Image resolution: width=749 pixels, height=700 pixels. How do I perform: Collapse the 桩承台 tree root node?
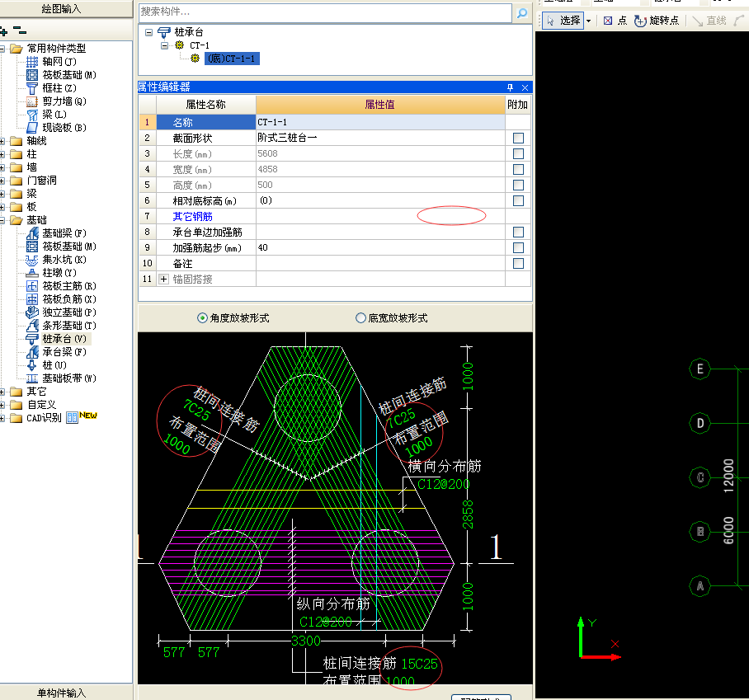149,32
